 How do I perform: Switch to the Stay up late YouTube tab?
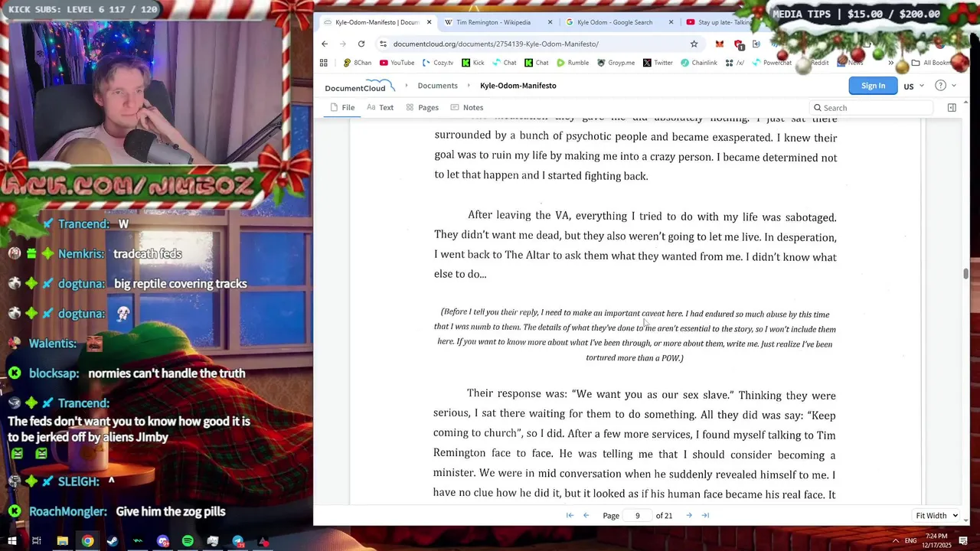coord(720,22)
